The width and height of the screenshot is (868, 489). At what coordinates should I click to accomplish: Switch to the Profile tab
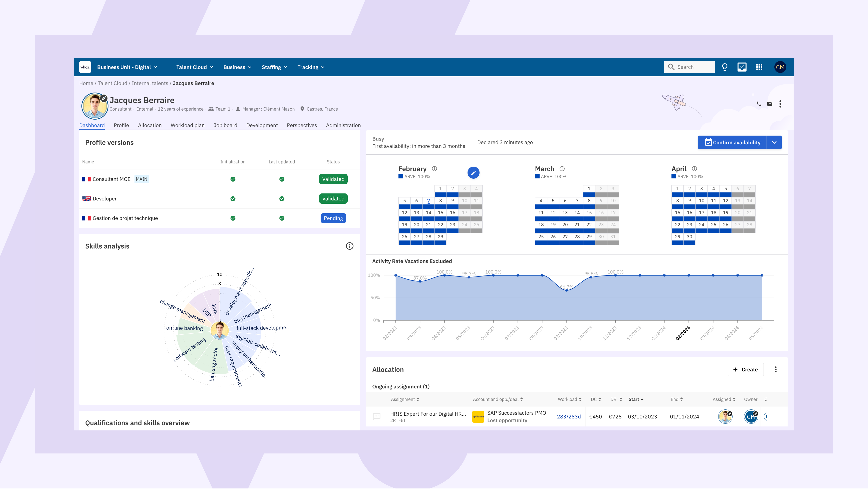(x=121, y=125)
